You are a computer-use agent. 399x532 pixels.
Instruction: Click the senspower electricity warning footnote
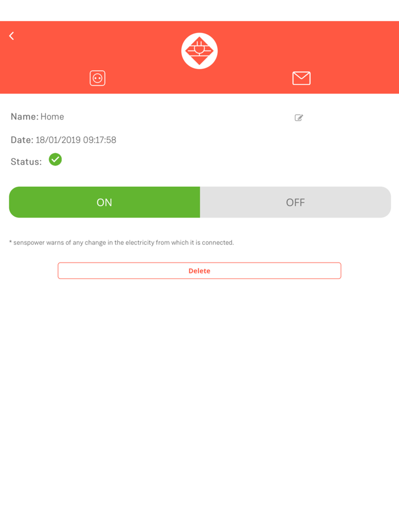[121, 243]
